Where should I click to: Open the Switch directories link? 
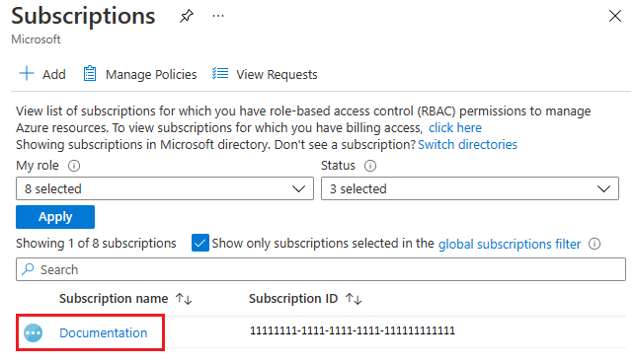coord(467,145)
